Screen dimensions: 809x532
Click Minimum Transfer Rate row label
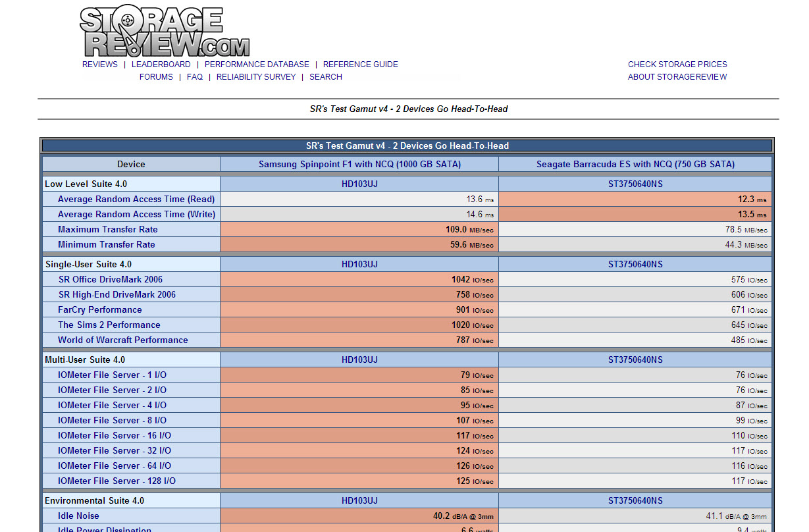point(107,244)
